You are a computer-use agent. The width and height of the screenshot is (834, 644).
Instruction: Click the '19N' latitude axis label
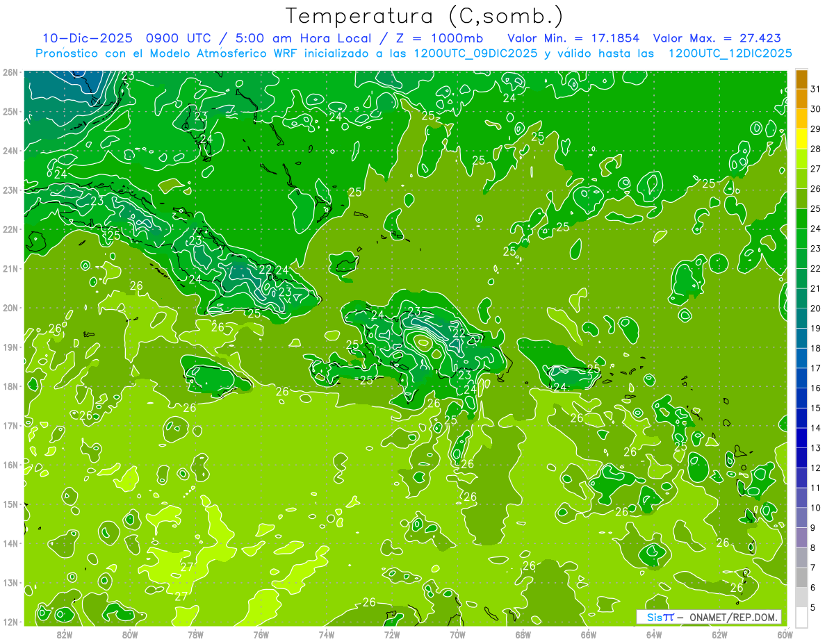point(10,347)
